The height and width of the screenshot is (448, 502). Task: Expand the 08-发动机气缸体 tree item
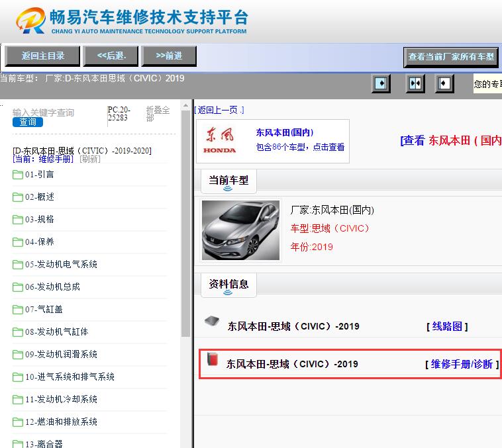pyautogui.click(x=57, y=332)
